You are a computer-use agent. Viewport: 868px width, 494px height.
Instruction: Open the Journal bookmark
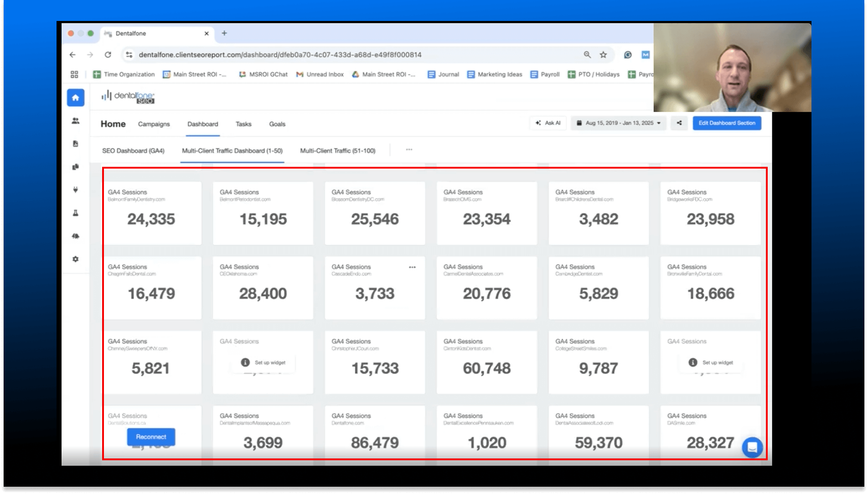coord(443,74)
